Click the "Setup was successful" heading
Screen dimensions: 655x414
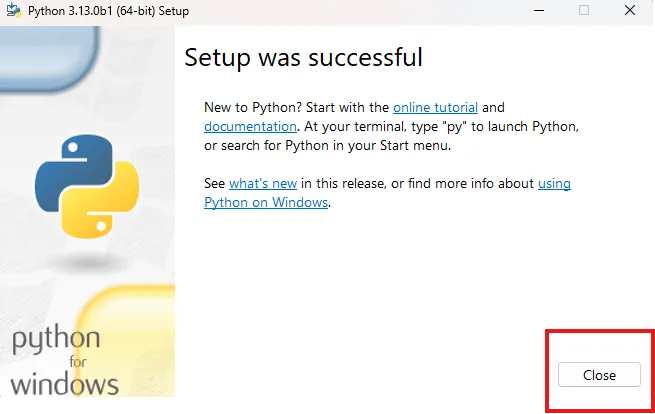coord(303,57)
